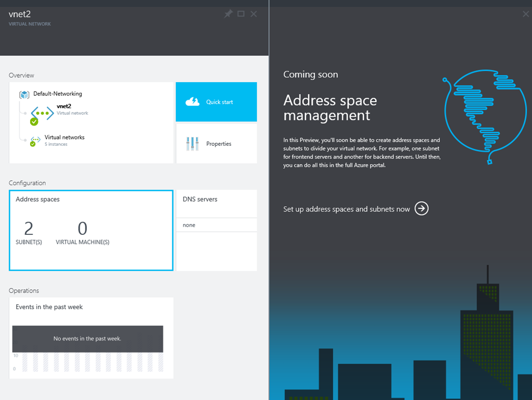Screen dimensions: 532x400
Task: Open the Properties tile
Action: coord(216,144)
